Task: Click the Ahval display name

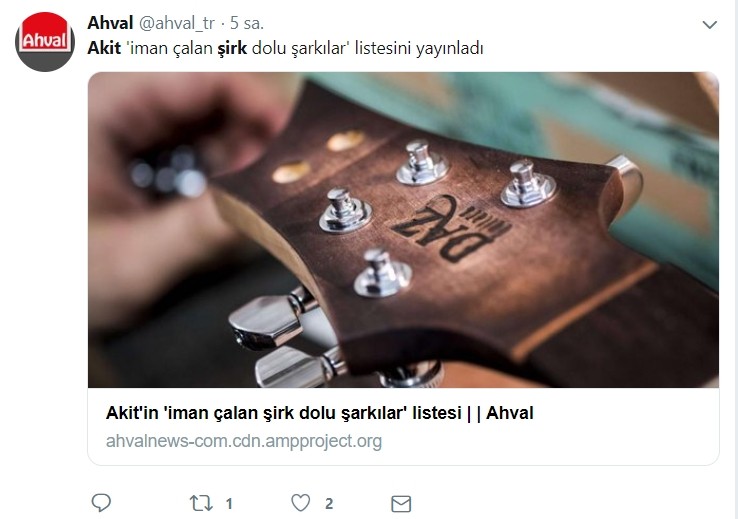Action: 110,23
